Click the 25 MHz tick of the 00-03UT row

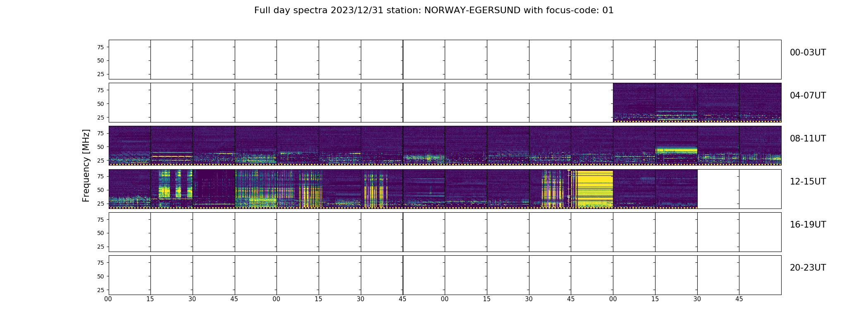100,74
